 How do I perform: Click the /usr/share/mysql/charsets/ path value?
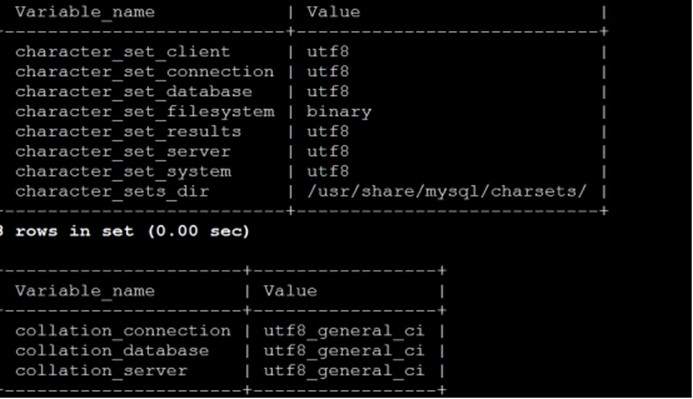[x=447, y=192]
